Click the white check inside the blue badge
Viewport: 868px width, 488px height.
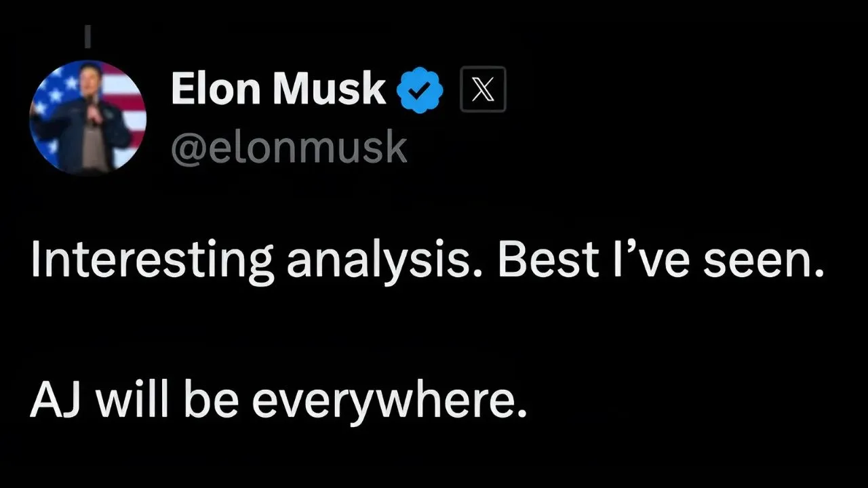419,89
